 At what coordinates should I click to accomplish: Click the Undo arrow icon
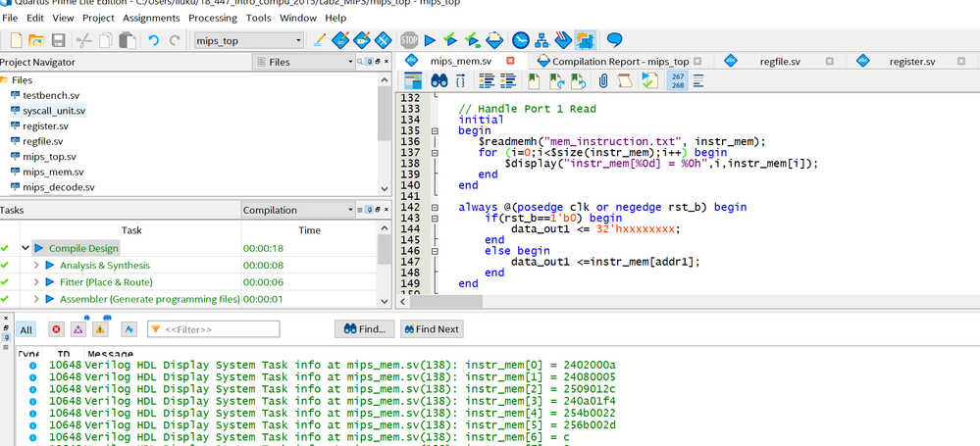click(x=153, y=40)
